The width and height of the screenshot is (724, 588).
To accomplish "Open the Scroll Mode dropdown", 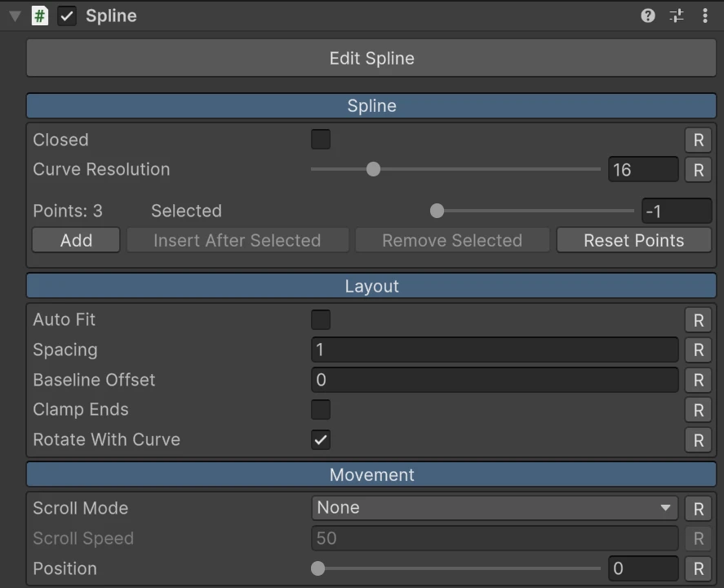I will (495, 508).
